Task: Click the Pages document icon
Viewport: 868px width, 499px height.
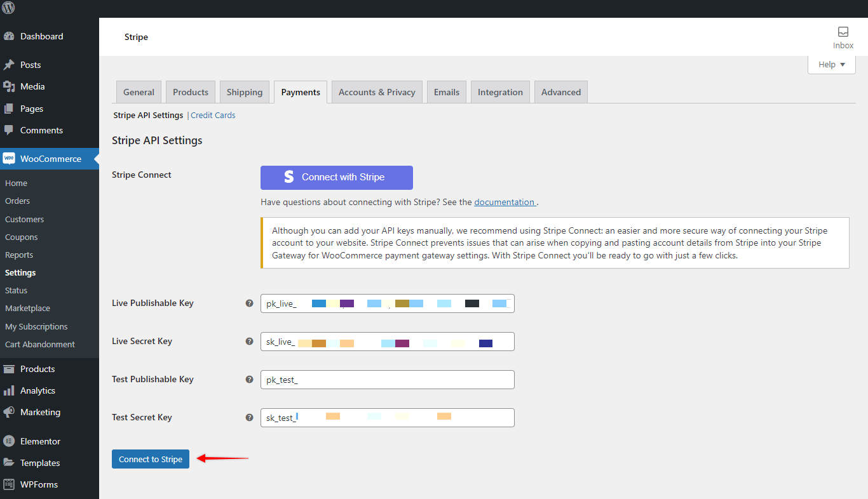Action: (9, 109)
